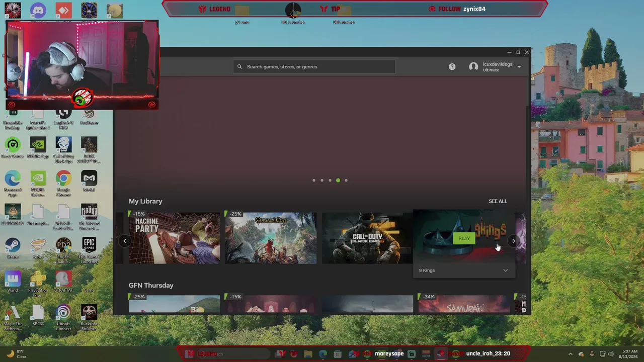Open the AnyDesk desktop shortcut
The width and height of the screenshot is (644, 362).
(63, 10)
